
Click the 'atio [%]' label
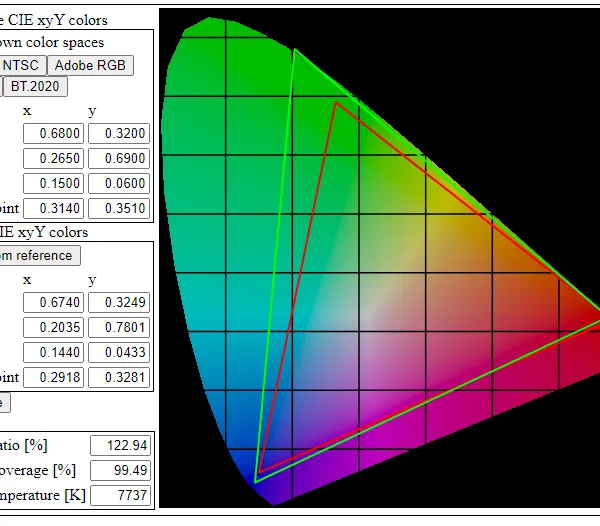pos(23,445)
